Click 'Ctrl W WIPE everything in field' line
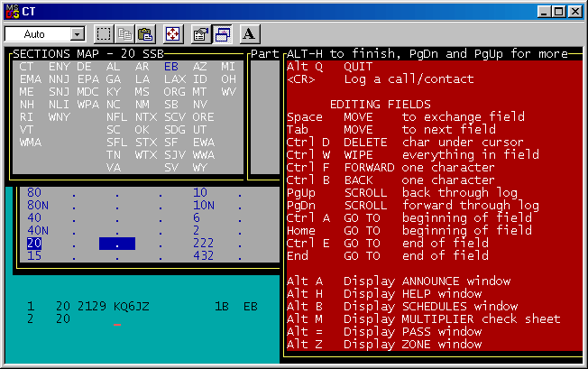Image resolution: width=588 pixels, height=369 pixels. [413, 155]
